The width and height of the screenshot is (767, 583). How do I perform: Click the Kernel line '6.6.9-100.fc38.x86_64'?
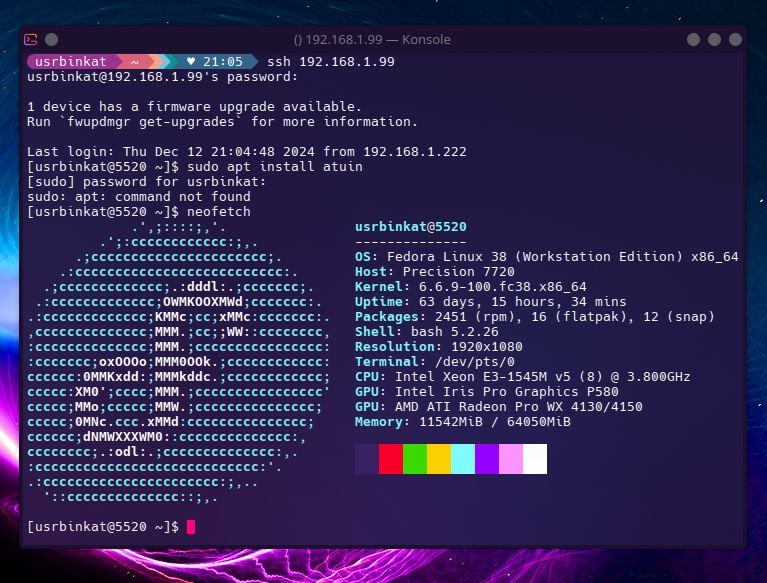point(471,287)
